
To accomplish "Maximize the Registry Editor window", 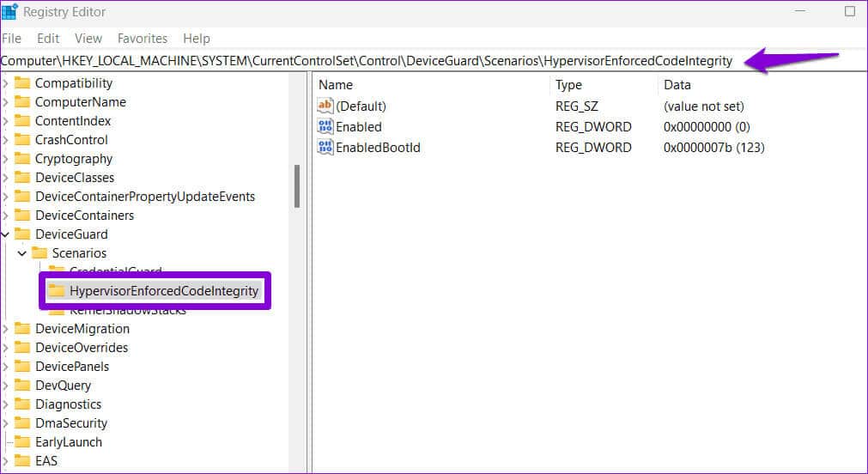I will 850,11.
